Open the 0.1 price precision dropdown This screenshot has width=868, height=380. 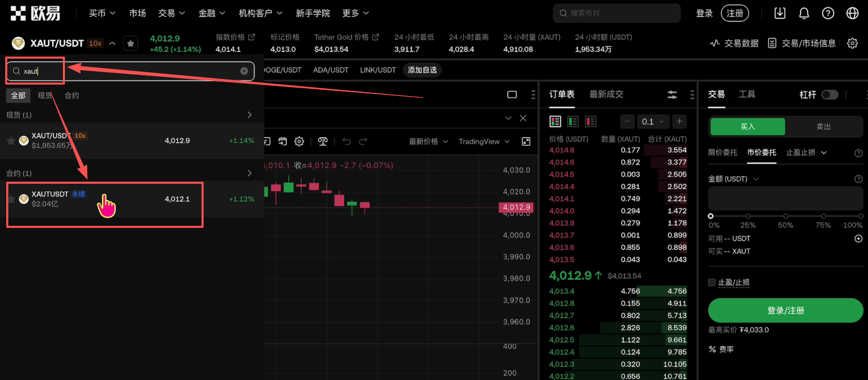coord(653,121)
